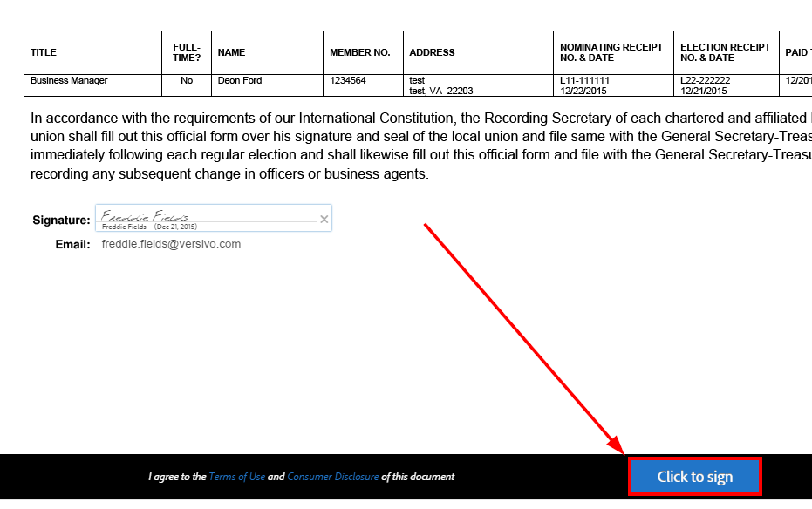Image resolution: width=812 pixels, height=509 pixels.
Task: Select the email freddie.fields@versivo.com
Action: tap(171, 244)
